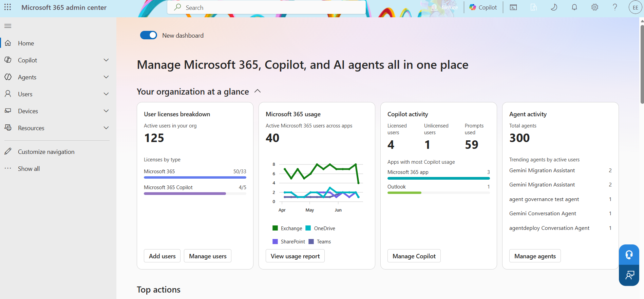Click the Microsoft 365 app usage bar

439,178
